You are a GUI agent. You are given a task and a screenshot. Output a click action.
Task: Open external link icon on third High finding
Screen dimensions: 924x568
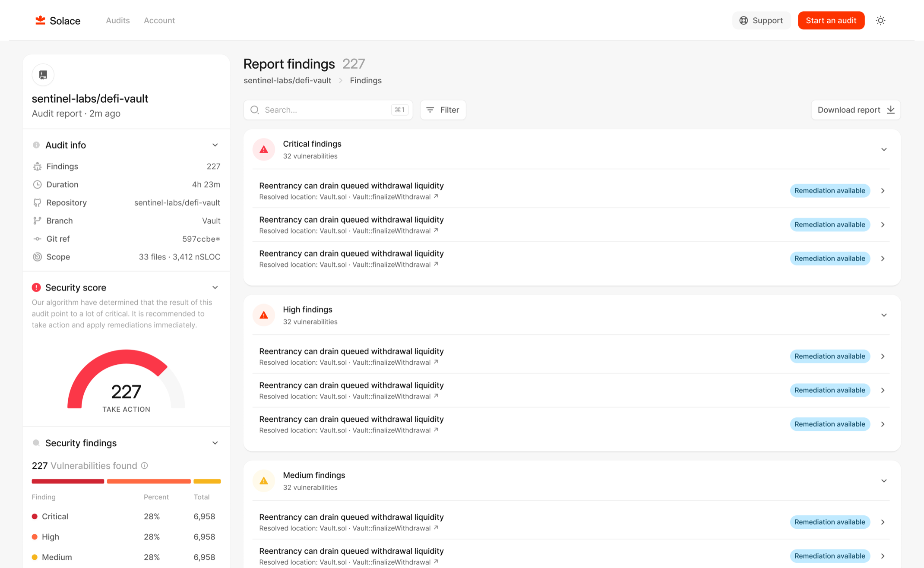pyautogui.click(x=436, y=430)
